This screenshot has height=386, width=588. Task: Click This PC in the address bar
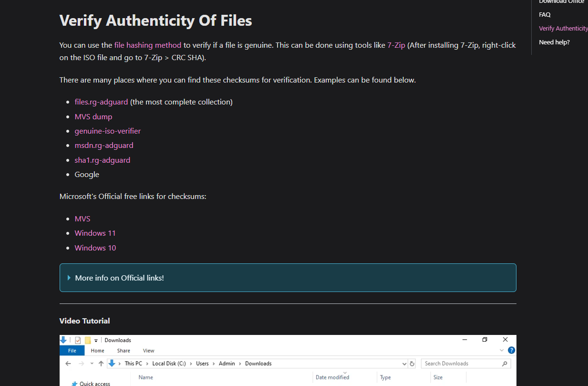click(x=134, y=364)
